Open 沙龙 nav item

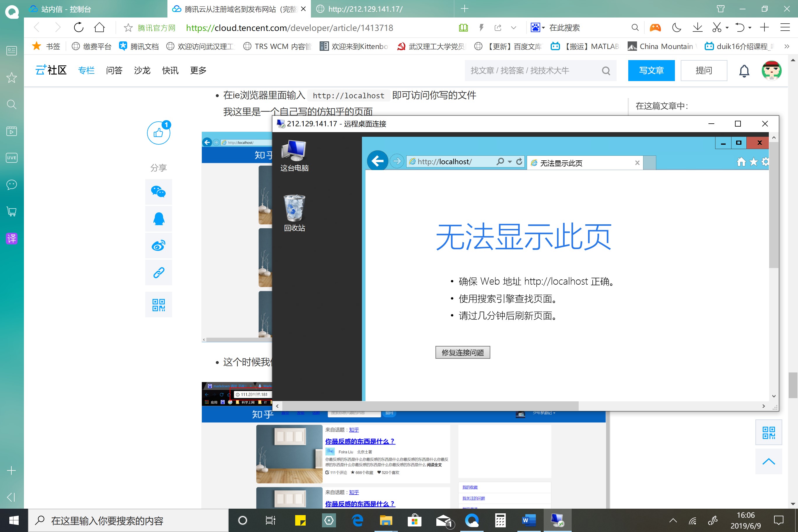142,71
